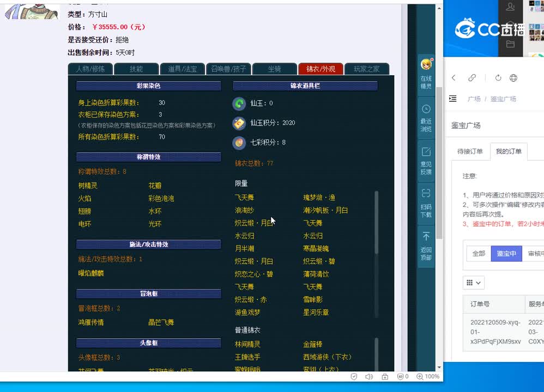544x392 pixels.
Task: Click the 限量 list scrollbar
Action: pos(377,222)
